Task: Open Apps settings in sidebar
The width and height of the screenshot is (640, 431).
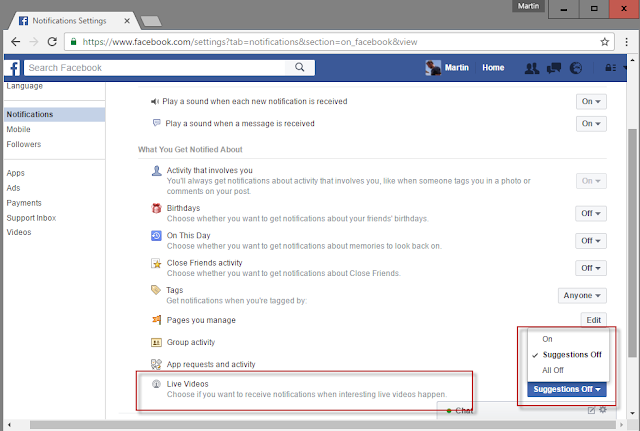Action: pos(16,173)
